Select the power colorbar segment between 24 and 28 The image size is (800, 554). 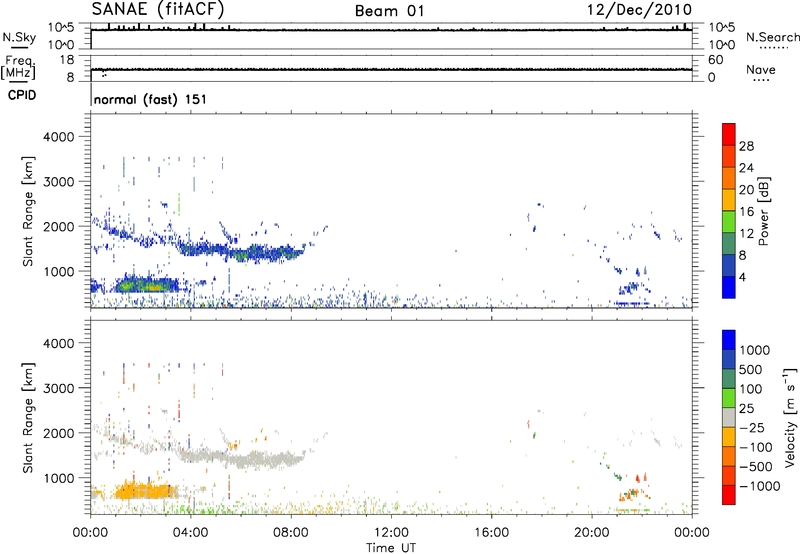click(x=729, y=156)
